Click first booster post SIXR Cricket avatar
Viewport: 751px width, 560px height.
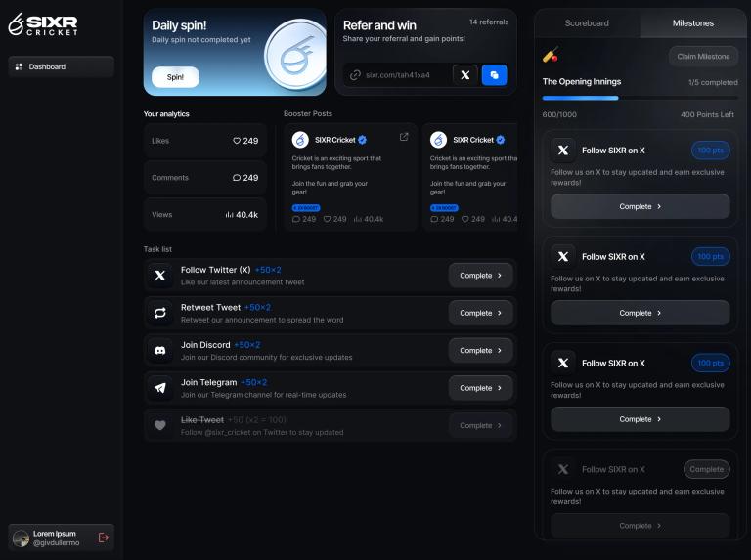tap(300, 140)
